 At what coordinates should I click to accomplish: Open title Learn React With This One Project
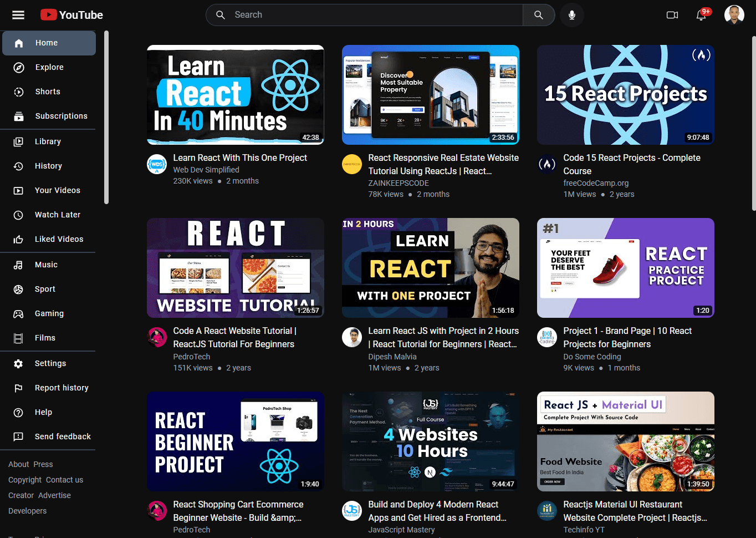(x=240, y=158)
